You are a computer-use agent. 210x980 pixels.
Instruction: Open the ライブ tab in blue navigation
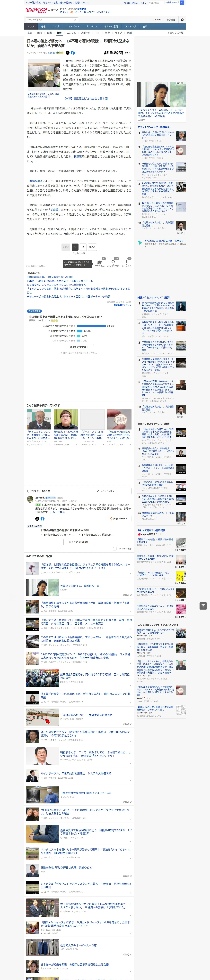[x=56, y=27]
